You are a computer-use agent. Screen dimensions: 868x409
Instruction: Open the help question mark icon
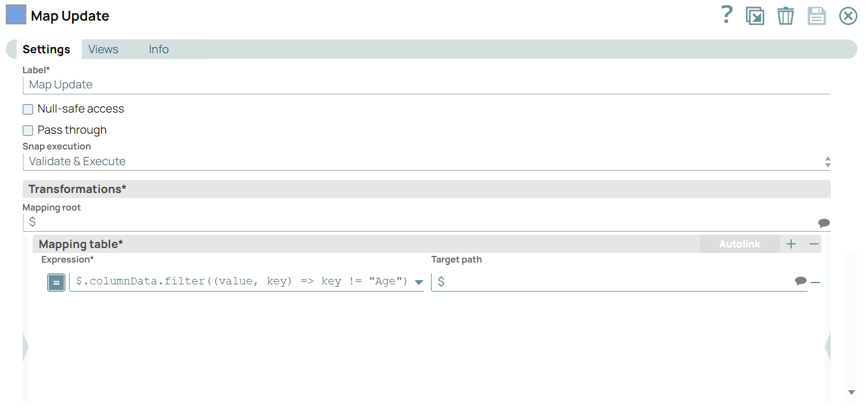(x=727, y=15)
